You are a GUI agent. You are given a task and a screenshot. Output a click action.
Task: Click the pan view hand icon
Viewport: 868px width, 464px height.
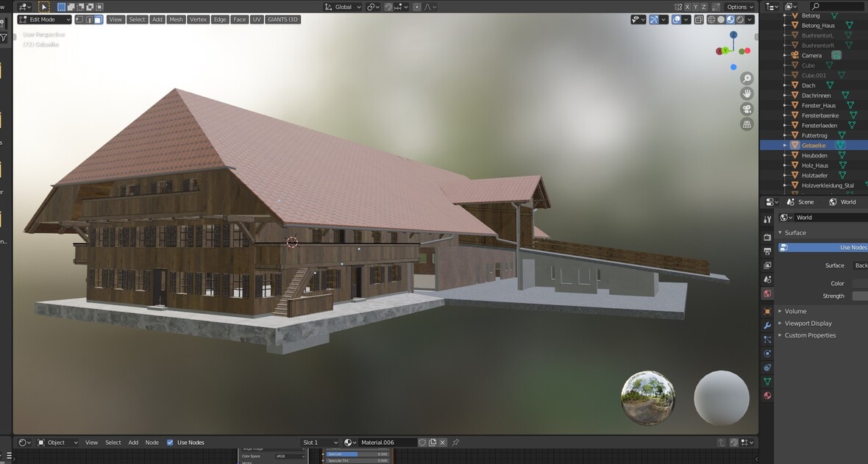click(x=747, y=93)
